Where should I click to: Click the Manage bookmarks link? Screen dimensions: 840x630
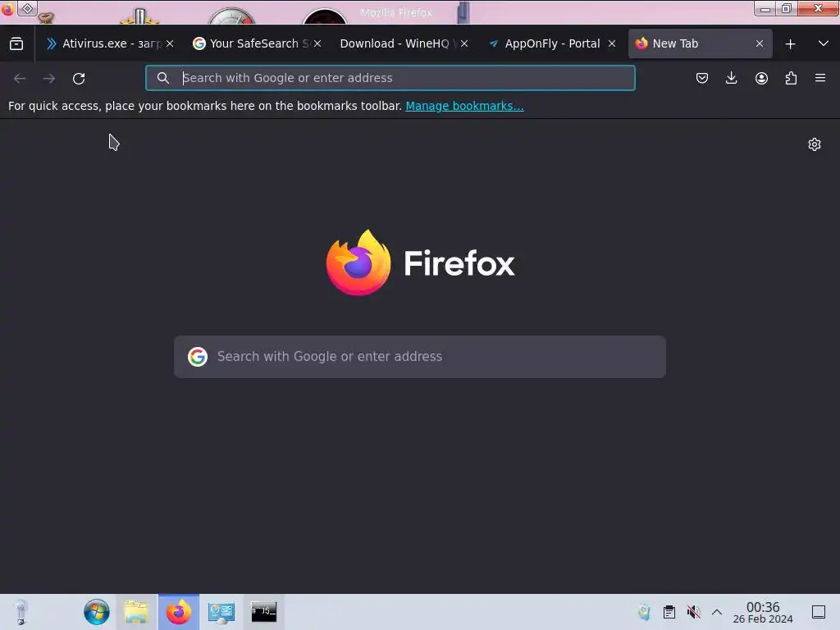point(464,106)
